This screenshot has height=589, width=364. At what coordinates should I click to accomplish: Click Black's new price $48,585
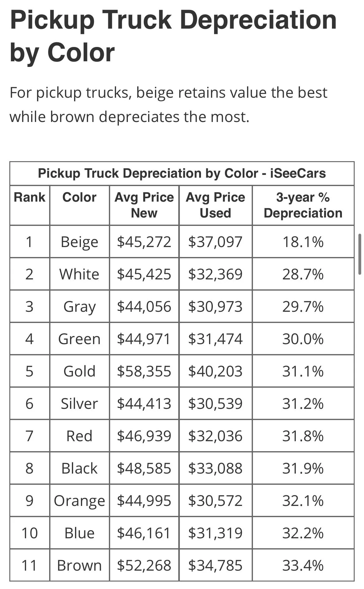click(144, 468)
